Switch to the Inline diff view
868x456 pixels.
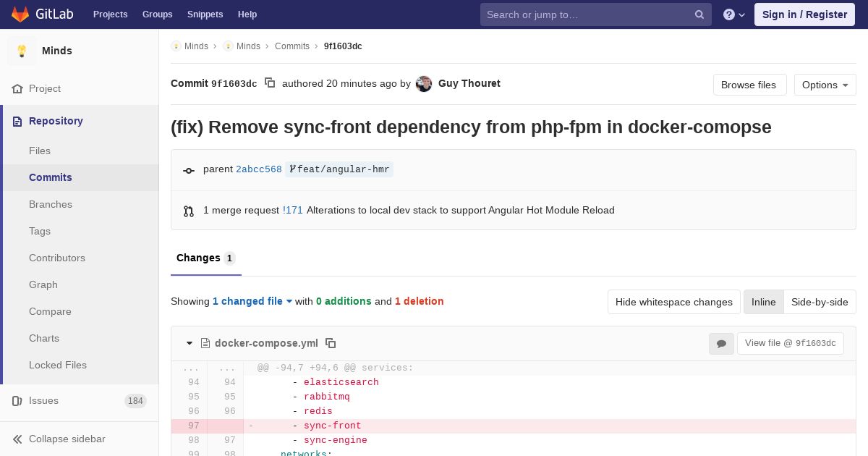point(764,302)
